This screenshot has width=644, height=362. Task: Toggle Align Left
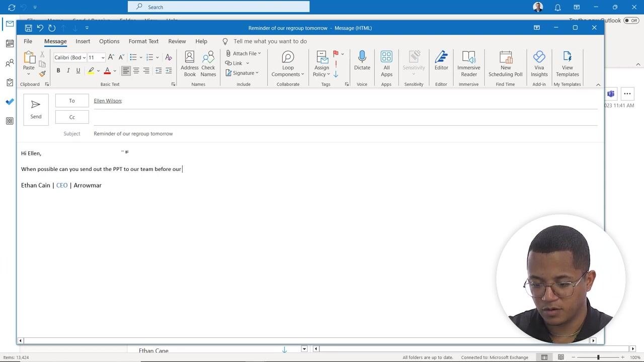[x=126, y=71]
